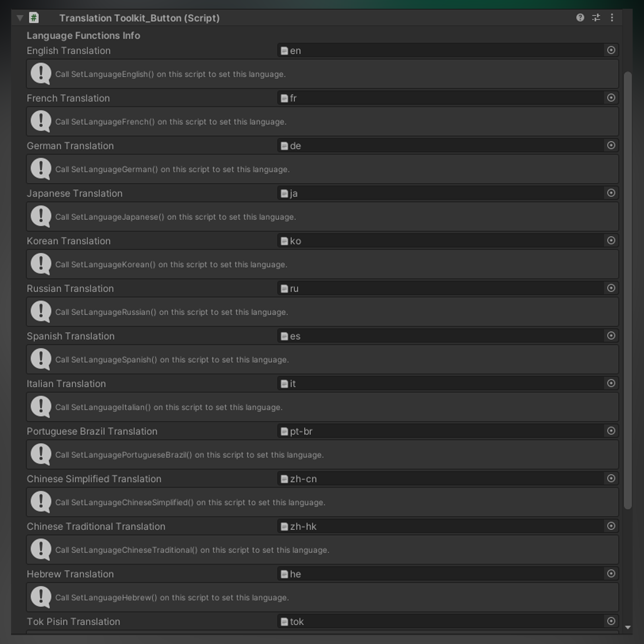
Task: Click the C# script icon in the header
Action: 34,18
